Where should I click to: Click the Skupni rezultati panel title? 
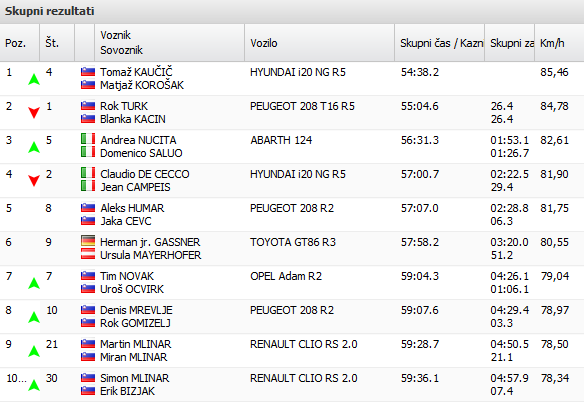49,11
